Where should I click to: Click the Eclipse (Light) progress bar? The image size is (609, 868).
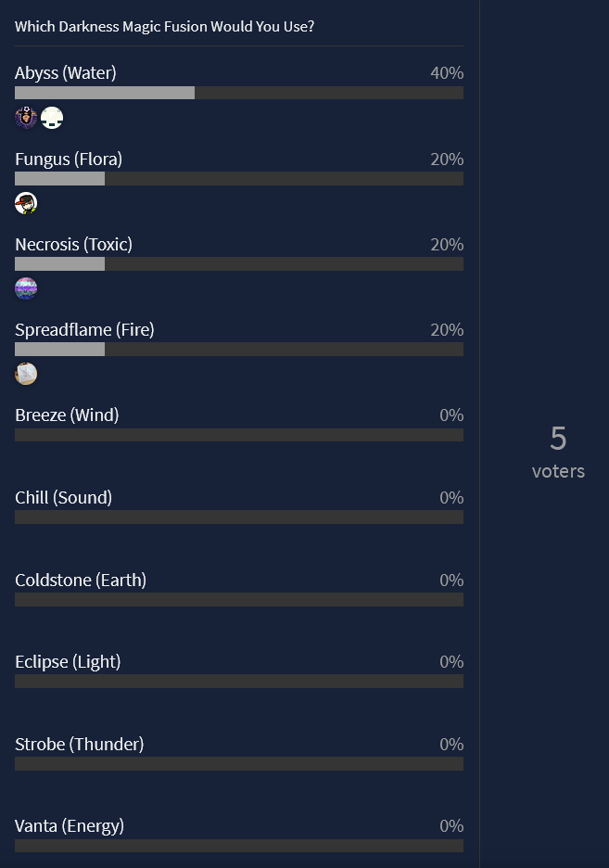(x=239, y=681)
